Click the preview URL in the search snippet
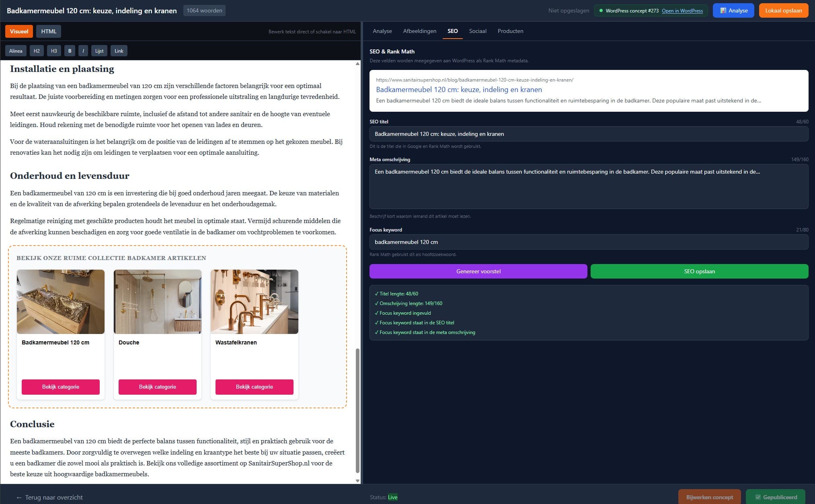This screenshot has height=504, width=815. [474, 80]
